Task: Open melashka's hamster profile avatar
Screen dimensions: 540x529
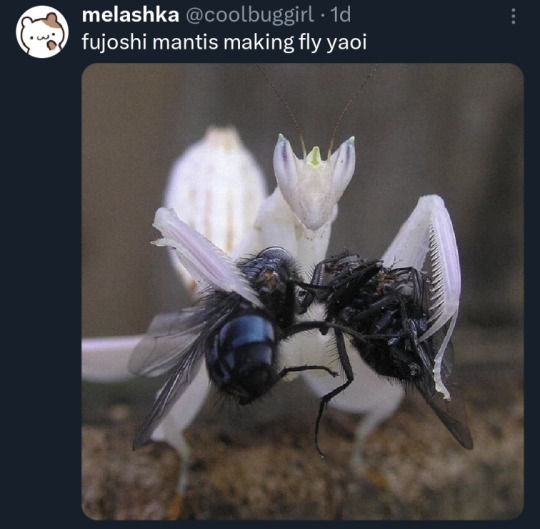Action: pyautogui.click(x=42, y=32)
